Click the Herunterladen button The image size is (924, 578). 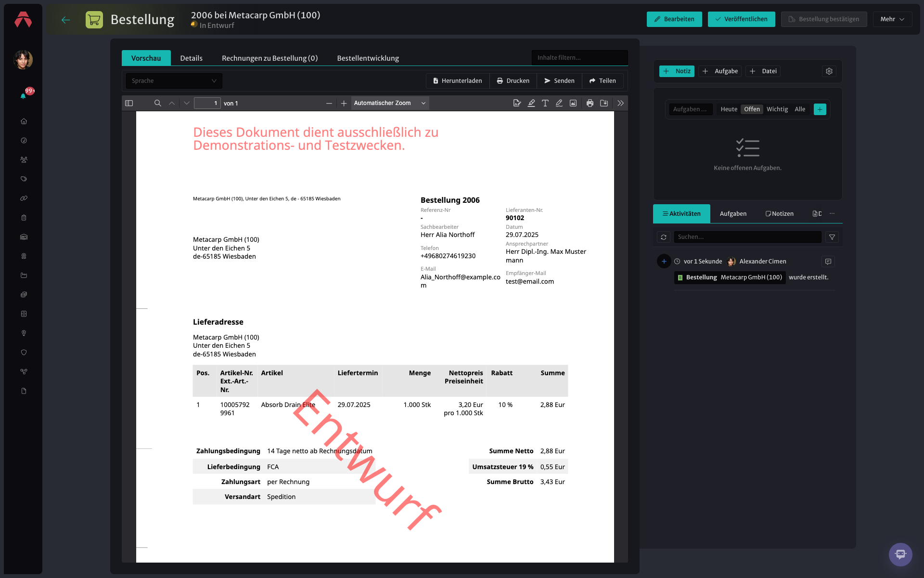pos(457,81)
